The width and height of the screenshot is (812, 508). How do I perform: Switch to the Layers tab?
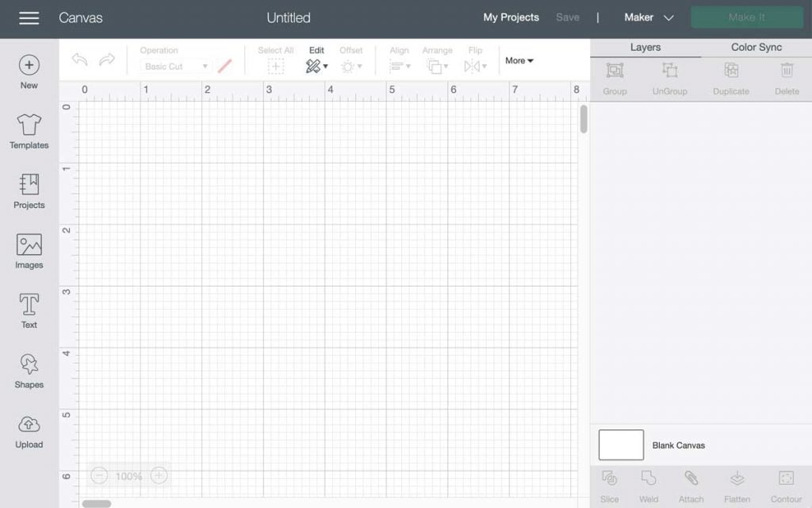(x=645, y=47)
